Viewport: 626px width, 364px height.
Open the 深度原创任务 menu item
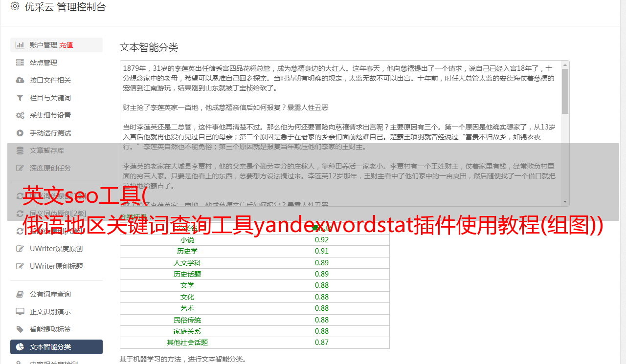tap(50, 168)
